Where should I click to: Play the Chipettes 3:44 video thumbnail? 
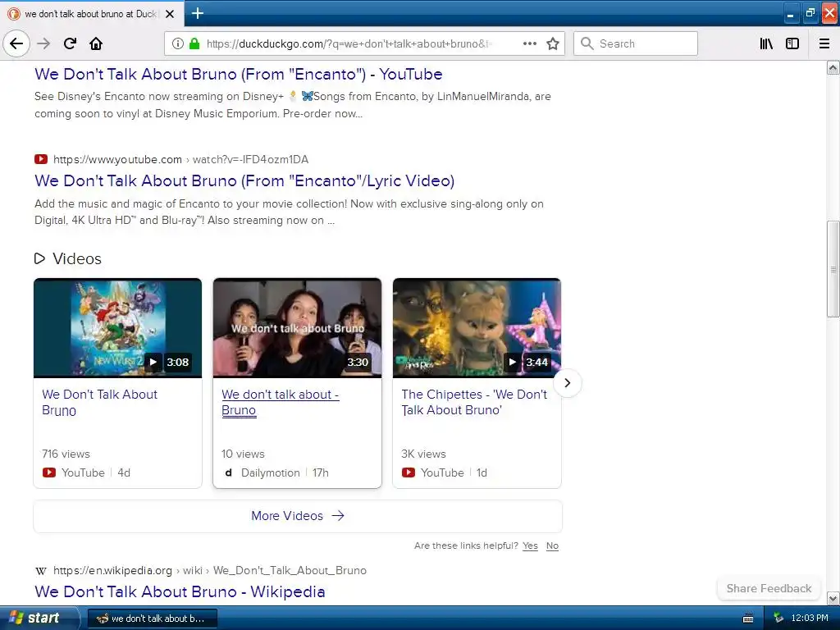pyautogui.click(x=477, y=328)
